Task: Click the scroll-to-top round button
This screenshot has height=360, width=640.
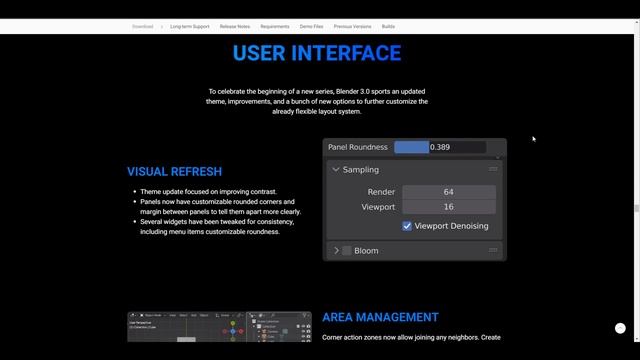Action: click(x=620, y=328)
